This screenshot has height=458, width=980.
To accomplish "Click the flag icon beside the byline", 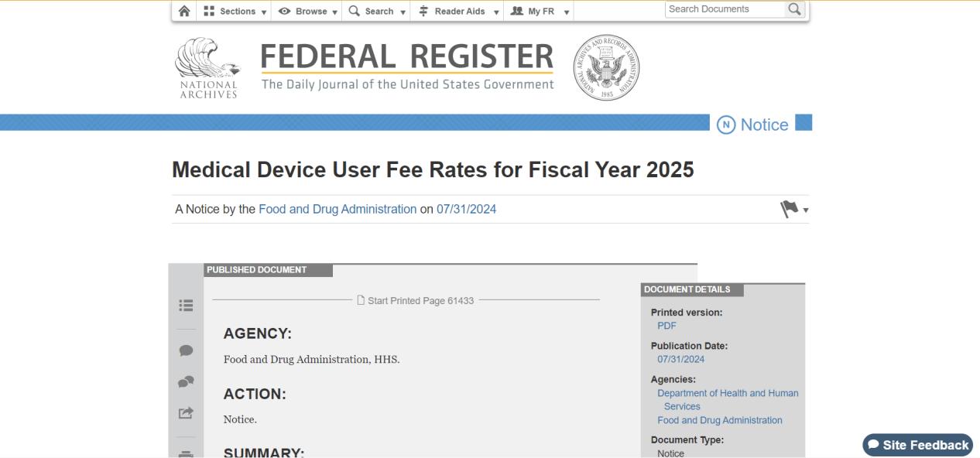I will [x=789, y=209].
